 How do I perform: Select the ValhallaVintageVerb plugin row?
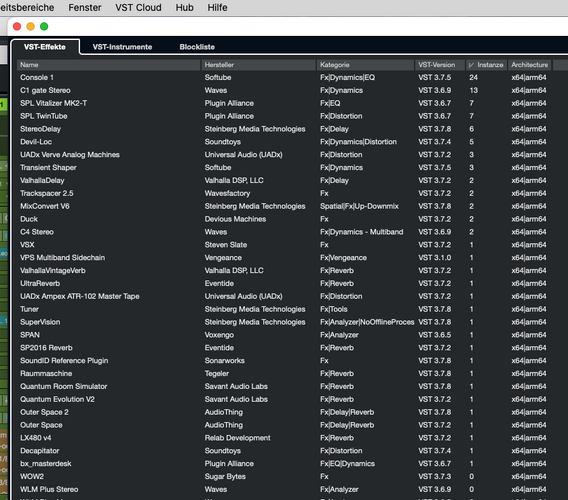(284, 271)
